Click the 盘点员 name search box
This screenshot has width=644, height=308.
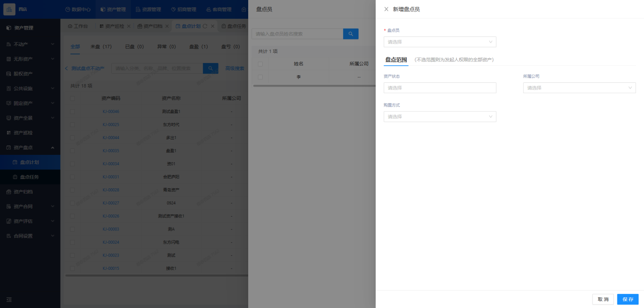298,34
